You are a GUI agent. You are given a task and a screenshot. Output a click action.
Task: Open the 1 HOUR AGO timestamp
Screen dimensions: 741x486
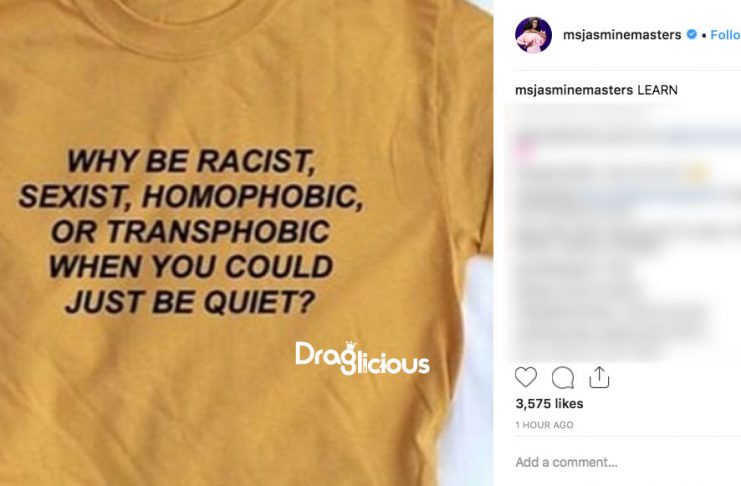(x=544, y=425)
